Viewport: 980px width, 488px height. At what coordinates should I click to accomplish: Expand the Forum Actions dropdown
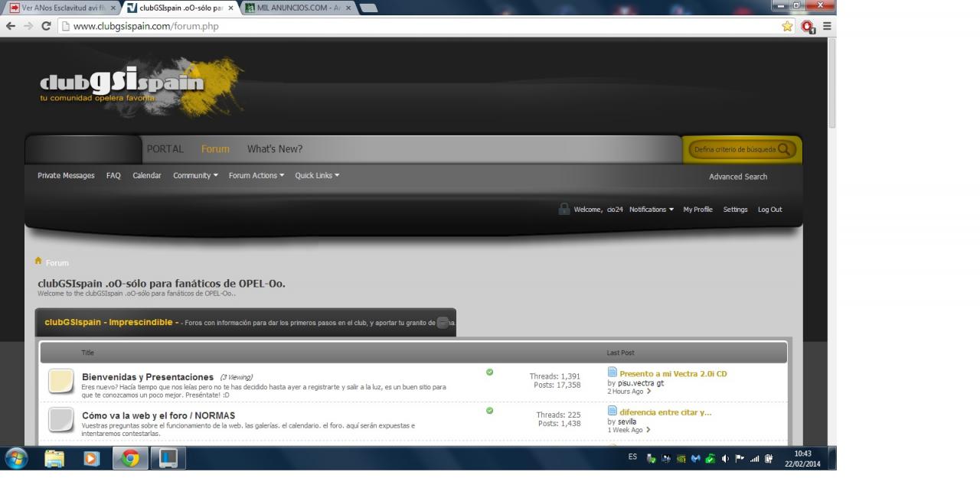256,175
